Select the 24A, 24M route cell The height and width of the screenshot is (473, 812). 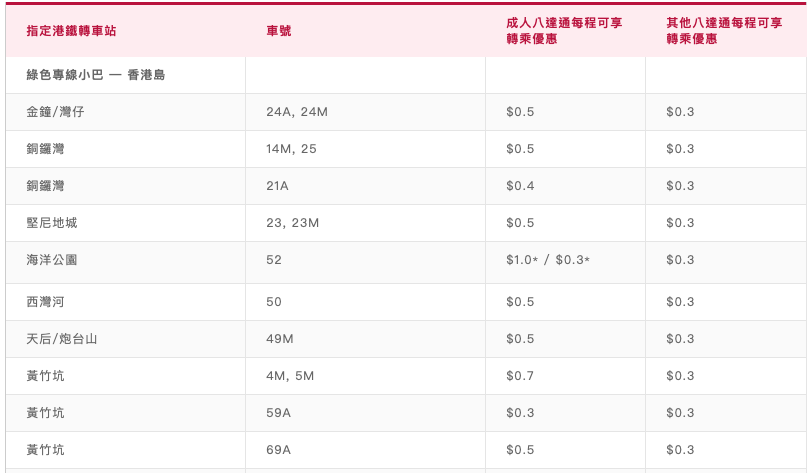297,112
